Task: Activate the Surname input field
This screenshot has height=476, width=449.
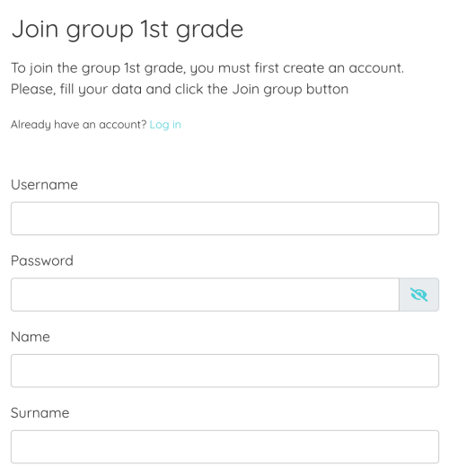Action: tap(224, 446)
